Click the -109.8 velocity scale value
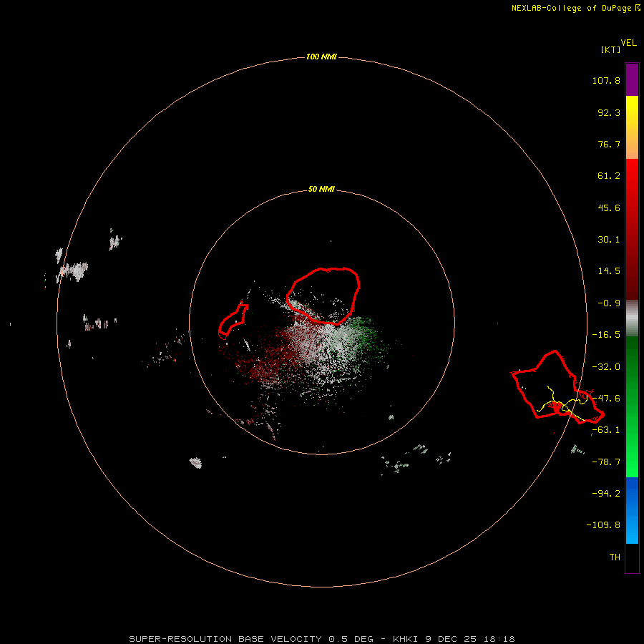The width and height of the screenshot is (644, 644). 604,525
